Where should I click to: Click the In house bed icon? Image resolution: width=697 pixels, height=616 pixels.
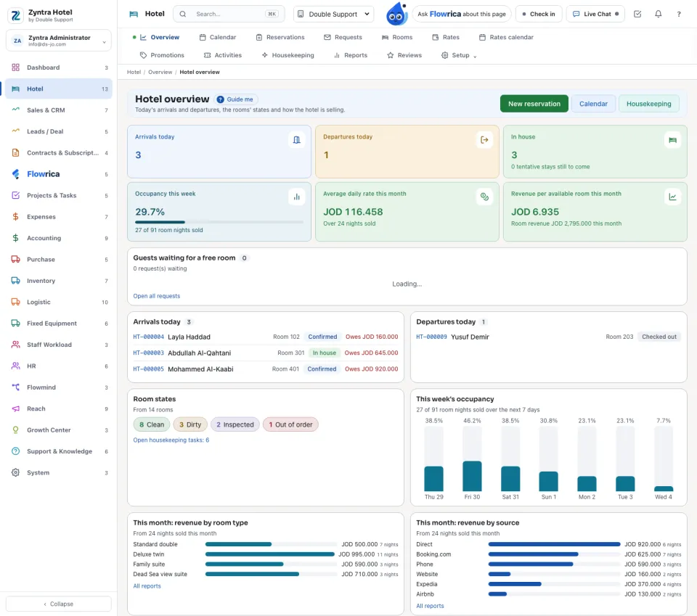672,140
